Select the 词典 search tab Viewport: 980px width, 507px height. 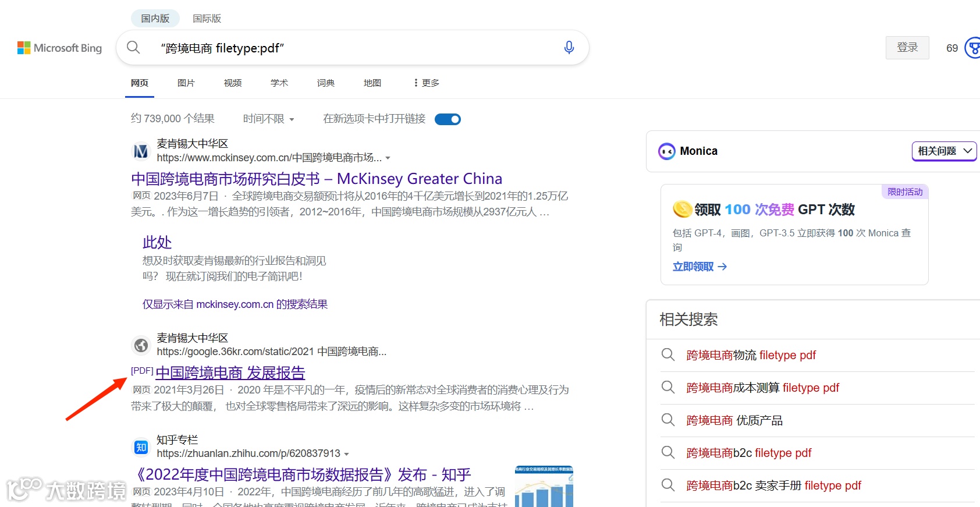coord(326,83)
